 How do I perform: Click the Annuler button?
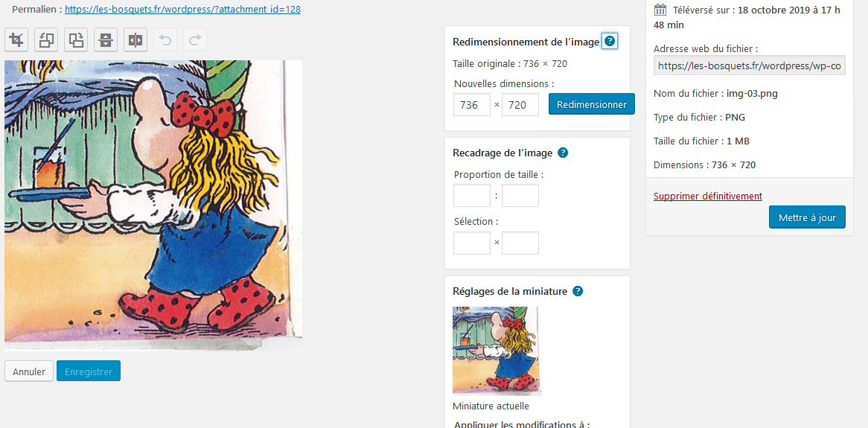29,371
